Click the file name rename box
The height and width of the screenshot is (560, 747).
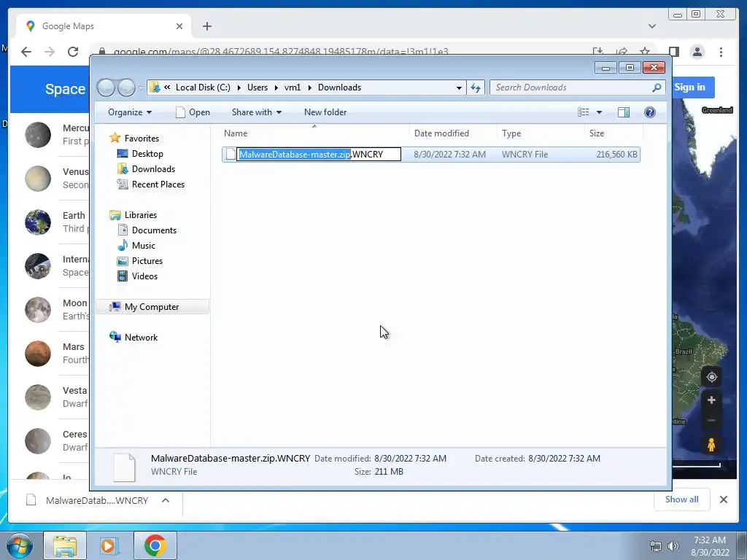319,155
